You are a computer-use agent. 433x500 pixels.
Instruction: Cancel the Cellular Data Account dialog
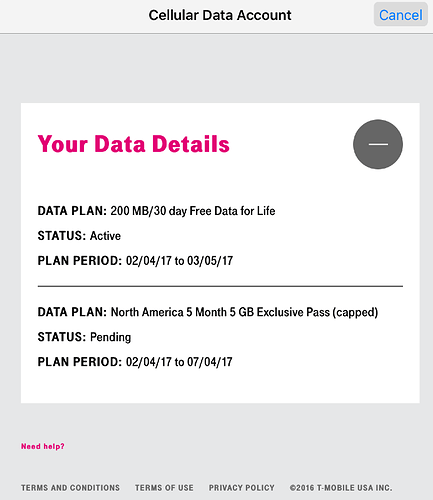(401, 15)
